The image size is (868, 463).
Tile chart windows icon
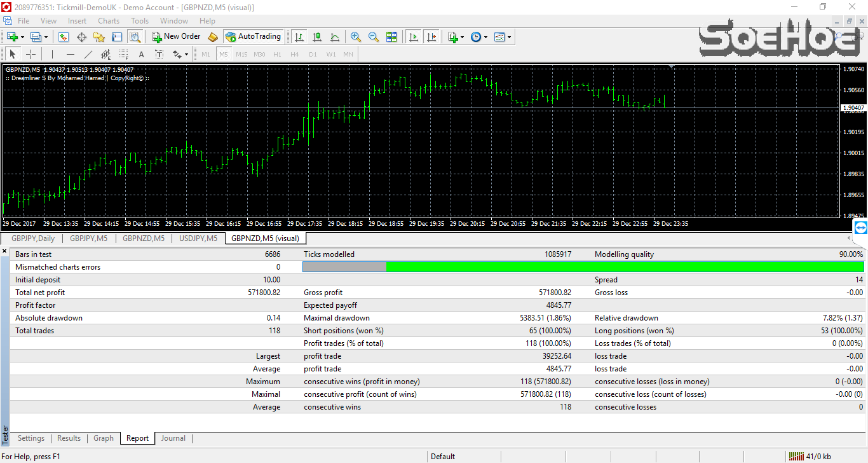(391, 37)
